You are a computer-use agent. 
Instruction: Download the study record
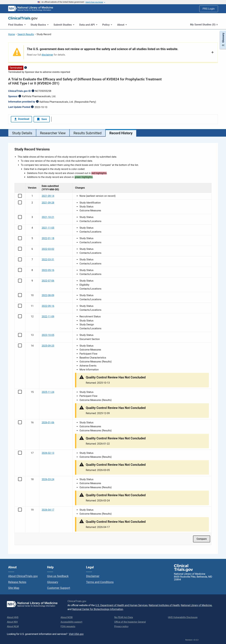pyautogui.click(x=22, y=119)
